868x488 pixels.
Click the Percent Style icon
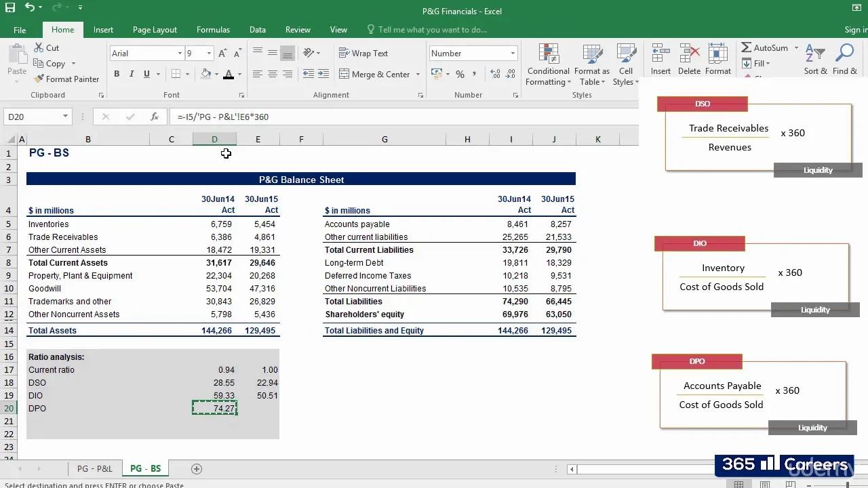(x=460, y=74)
